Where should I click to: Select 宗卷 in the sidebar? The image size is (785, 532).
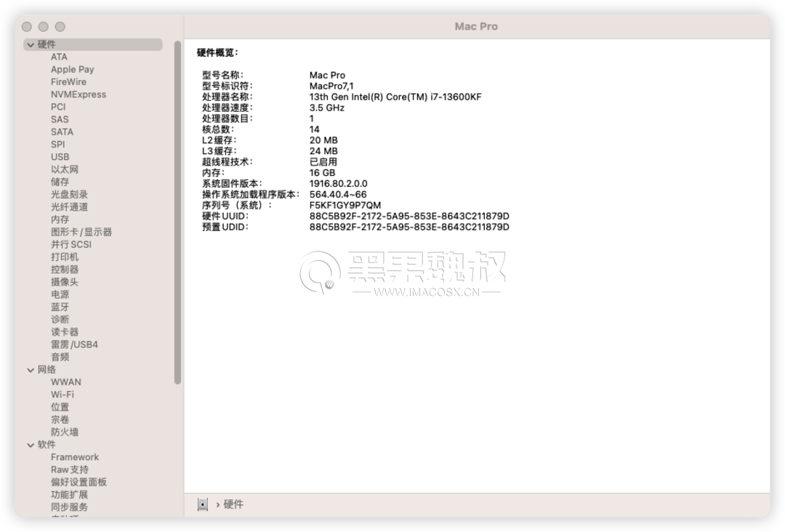pyautogui.click(x=60, y=420)
